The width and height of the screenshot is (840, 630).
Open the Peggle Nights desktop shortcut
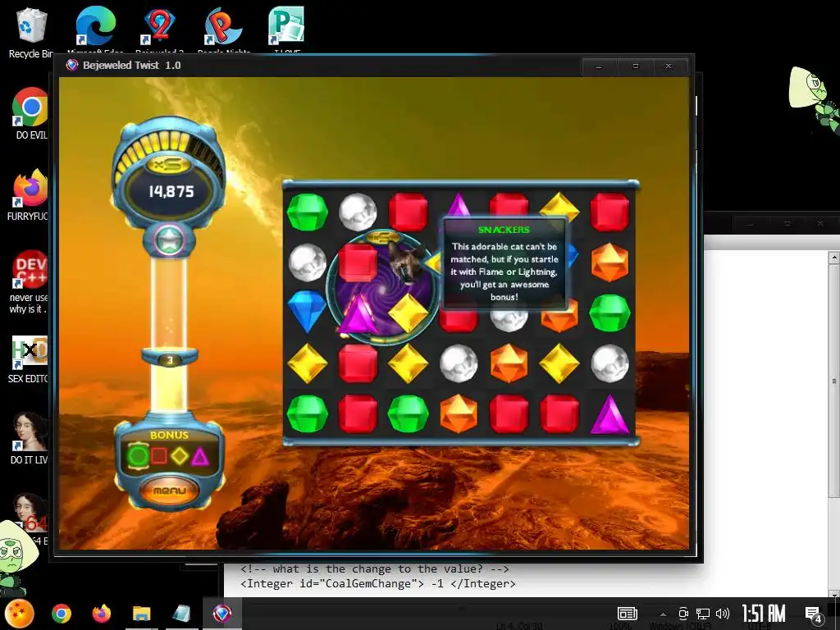pyautogui.click(x=223, y=31)
